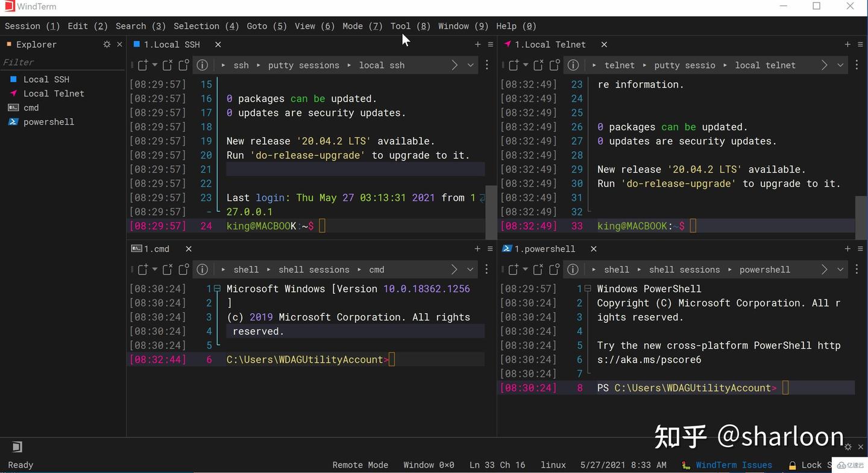Select the 1.powershell tab
The height and width of the screenshot is (473, 868).
point(544,249)
